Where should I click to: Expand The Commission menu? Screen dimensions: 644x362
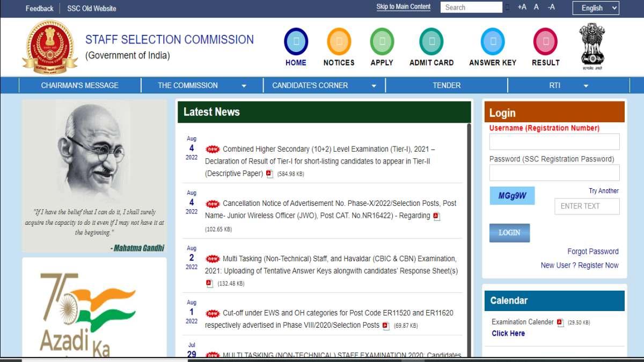202,85
